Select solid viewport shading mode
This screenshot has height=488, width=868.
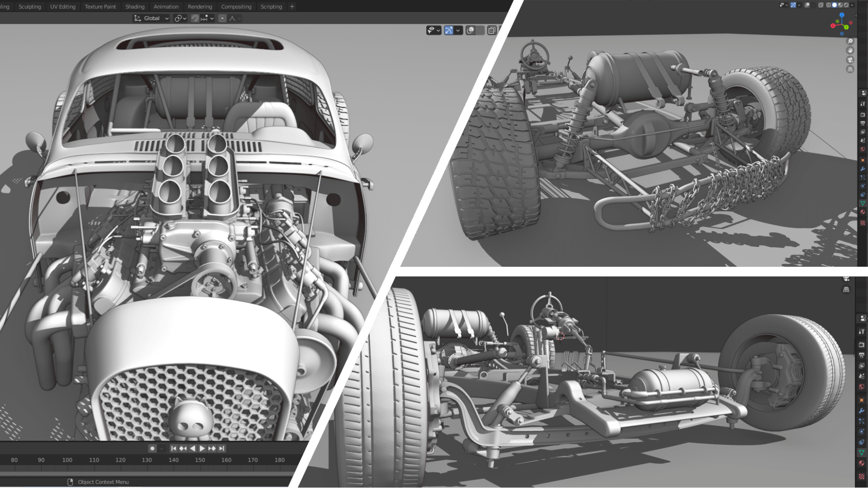coord(835,5)
